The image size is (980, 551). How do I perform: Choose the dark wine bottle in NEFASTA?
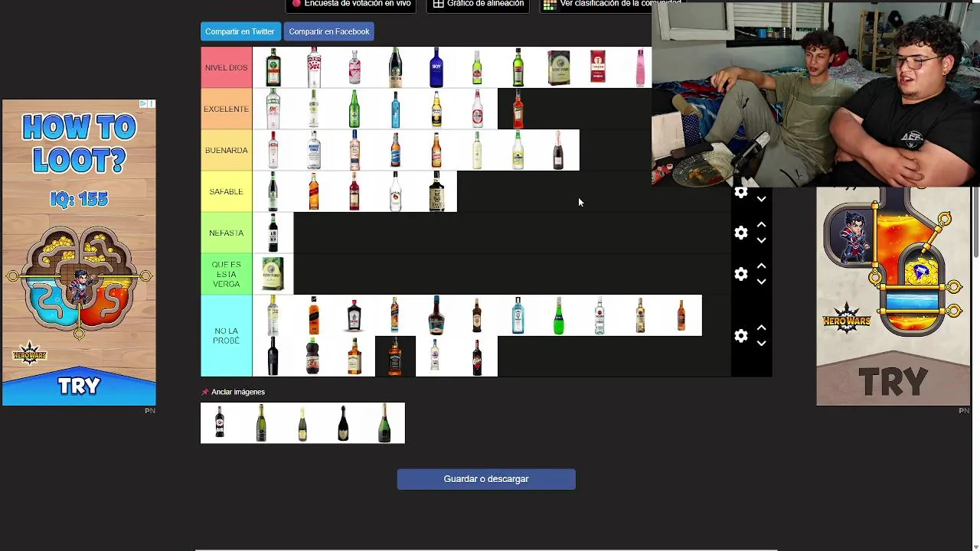pos(273,233)
